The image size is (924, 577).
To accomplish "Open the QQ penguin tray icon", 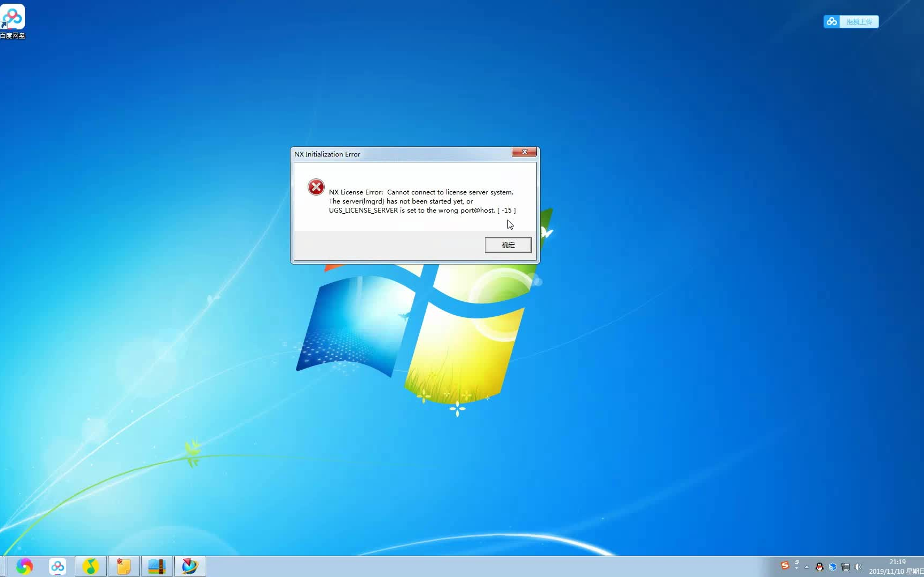I will click(x=819, y=567).
